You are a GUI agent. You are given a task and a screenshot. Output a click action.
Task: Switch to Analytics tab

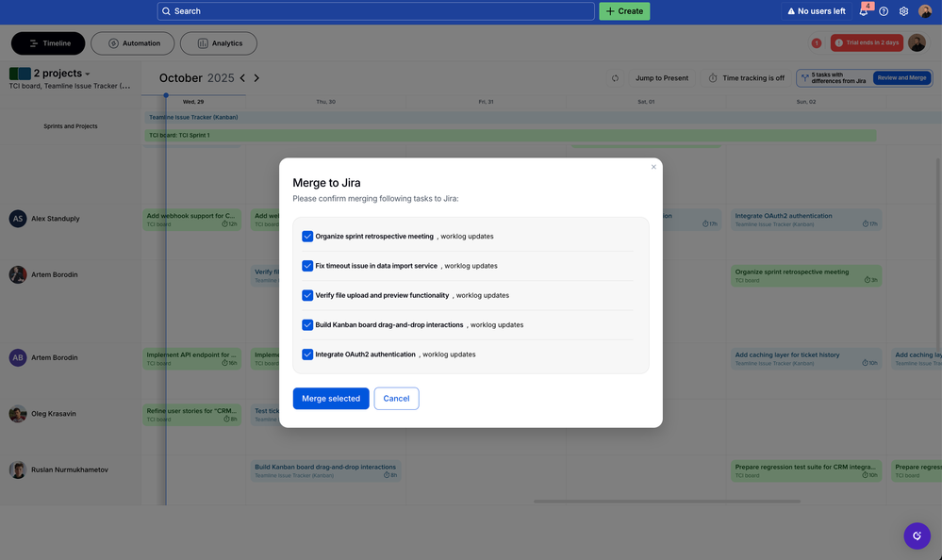[x=219, y=43]
